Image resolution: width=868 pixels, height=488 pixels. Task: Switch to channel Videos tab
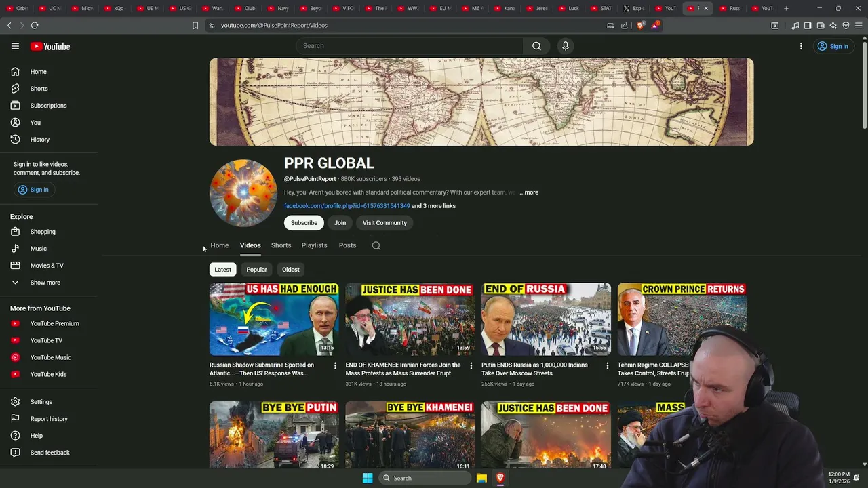(x=250, y=245)
